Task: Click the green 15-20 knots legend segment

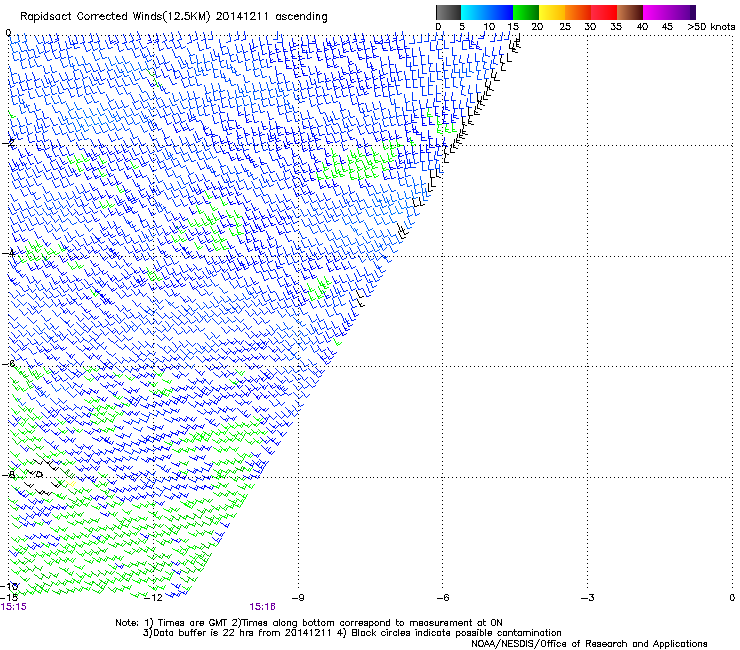Action: point(526,12)
